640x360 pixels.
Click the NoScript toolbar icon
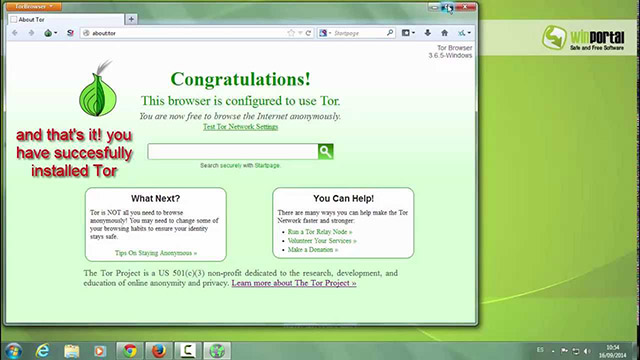(x=70, y=33)
